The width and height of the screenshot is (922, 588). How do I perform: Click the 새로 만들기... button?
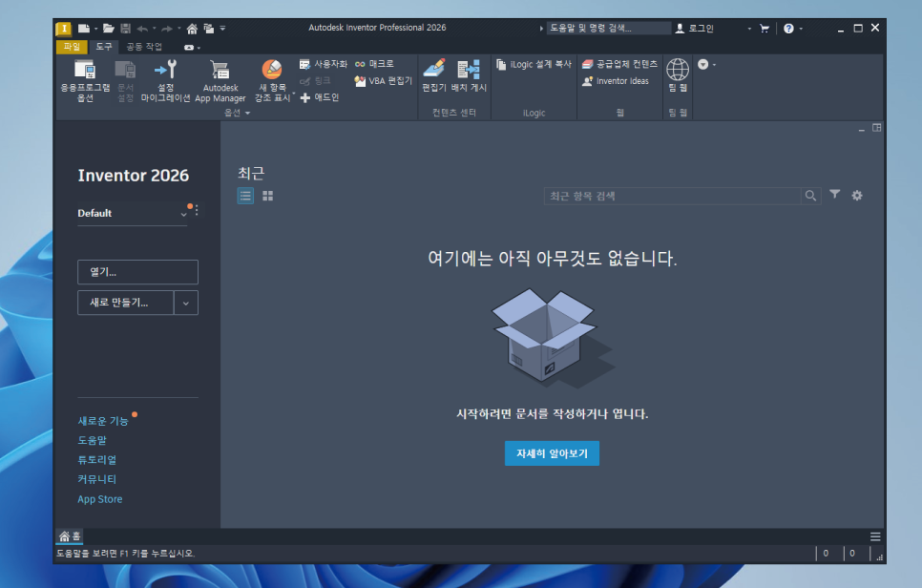125,303
